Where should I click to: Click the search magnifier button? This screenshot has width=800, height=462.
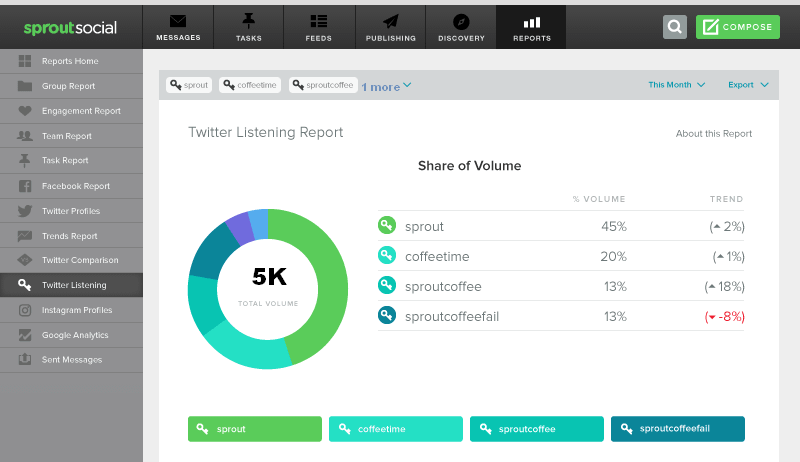tap(675, 27)
